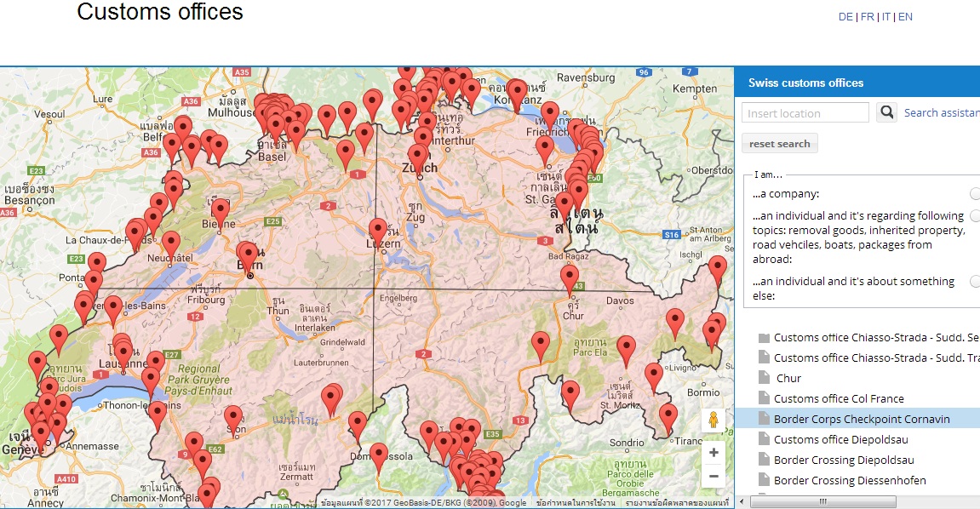Switch language to EN
980x509 pixels.
click(x=905, y=17)
